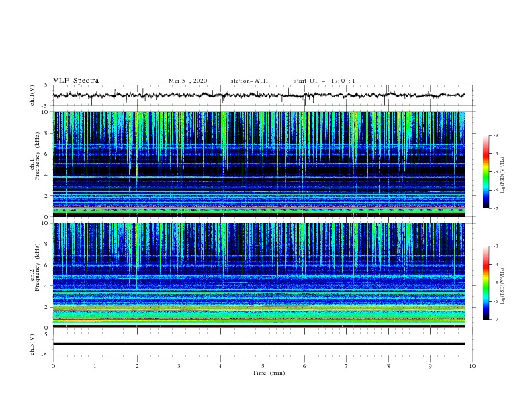Click the ch.1 colorbar log(PSD) label
Image resolution: width=532 pixels, height=411 pixels.
point(503,175)
